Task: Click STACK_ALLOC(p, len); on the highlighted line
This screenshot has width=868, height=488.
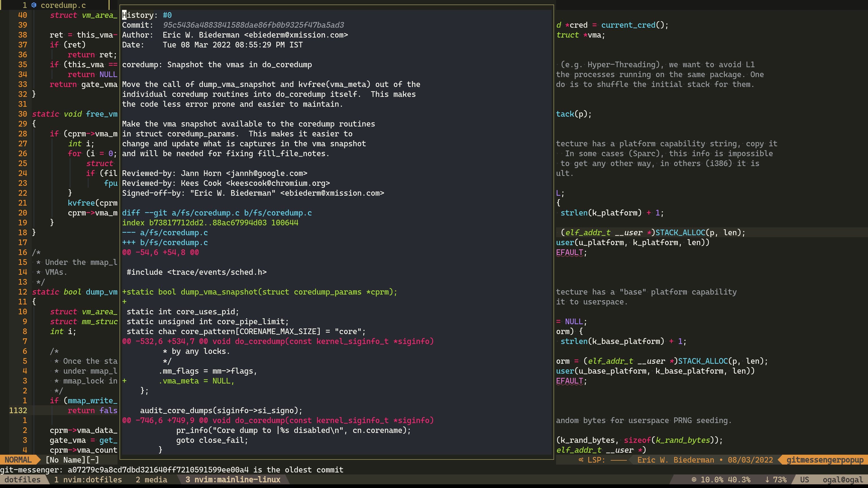Action: pyautogui.click(x=700, y=232)
